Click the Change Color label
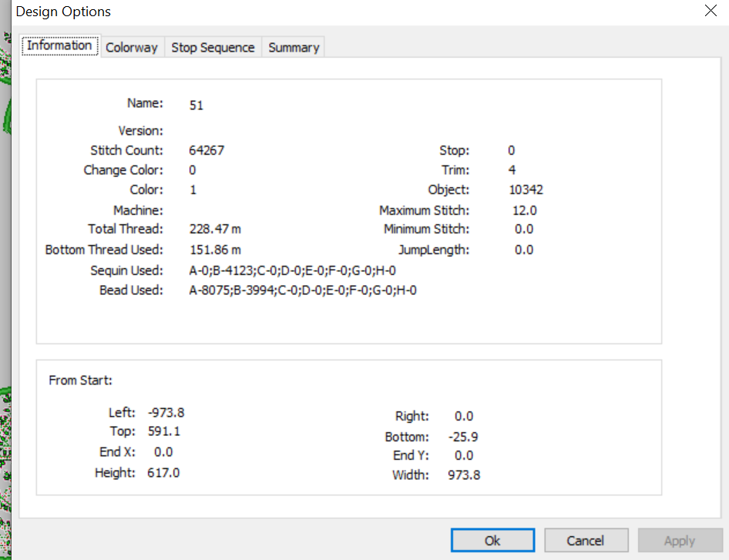This screenshot has width=729, height=560. point(123,170)
